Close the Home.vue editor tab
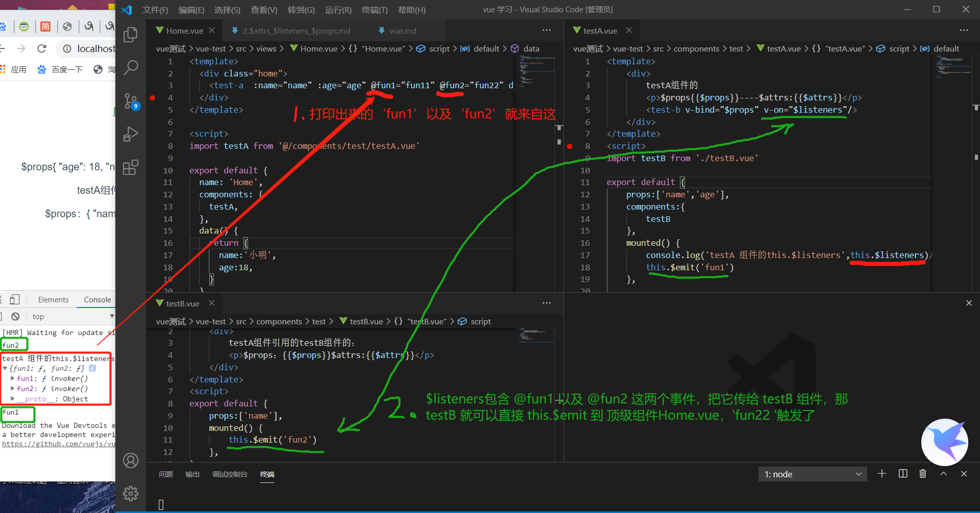This screenshot has height=513, width=980. 212,31
